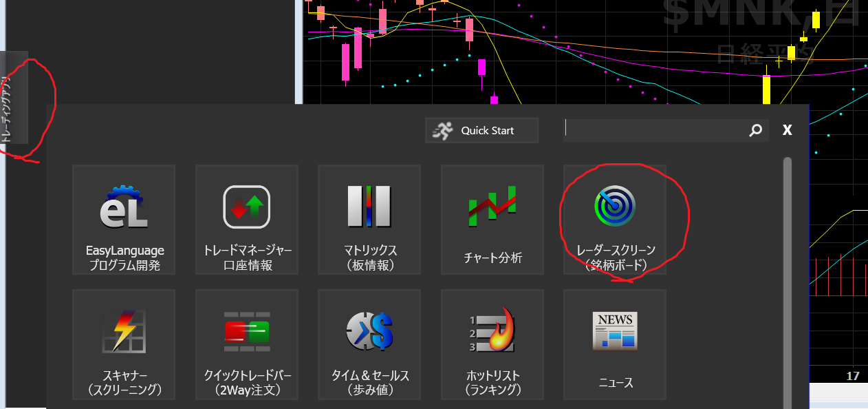Screen dimensions: 868x409
Task: Launch トレードマネージャー 口座情報 app
Action: (247, 220)
